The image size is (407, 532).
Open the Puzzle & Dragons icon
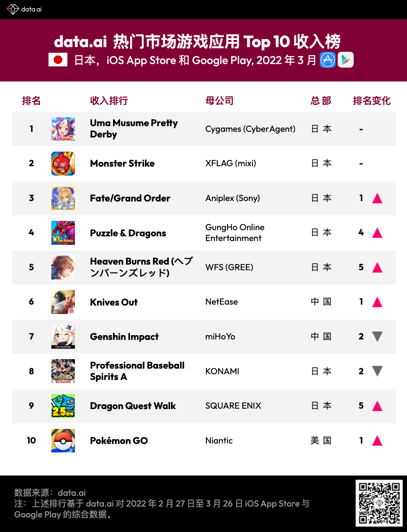(63, 233)
